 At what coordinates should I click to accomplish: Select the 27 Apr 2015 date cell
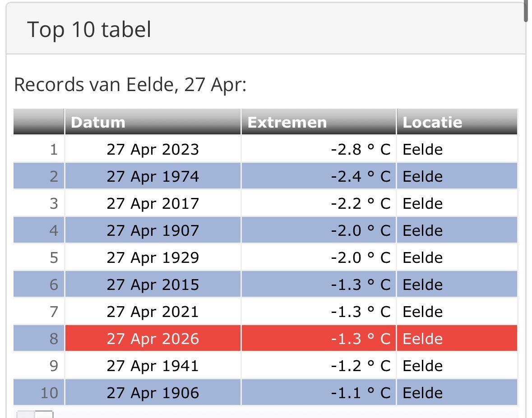pos(153,285)
